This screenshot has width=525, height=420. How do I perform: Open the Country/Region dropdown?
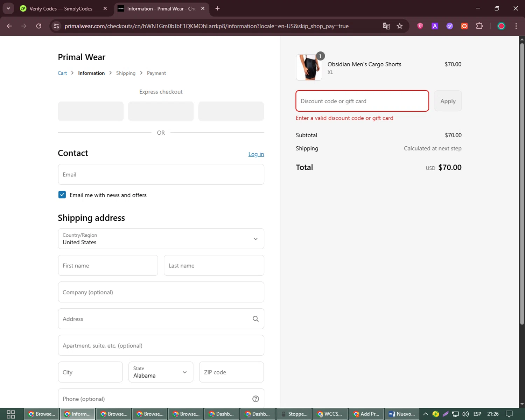point(161,239)
